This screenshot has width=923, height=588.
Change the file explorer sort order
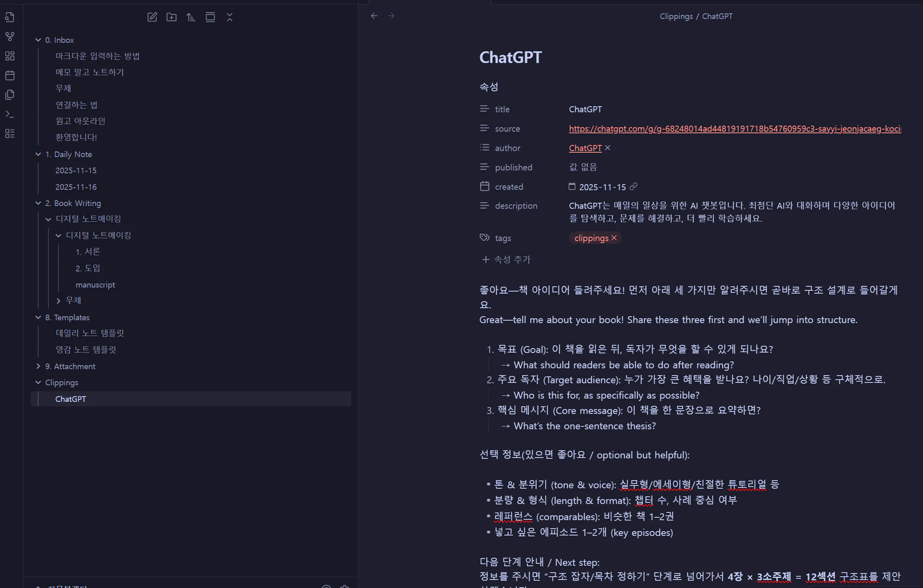click(x=191, y=17)
